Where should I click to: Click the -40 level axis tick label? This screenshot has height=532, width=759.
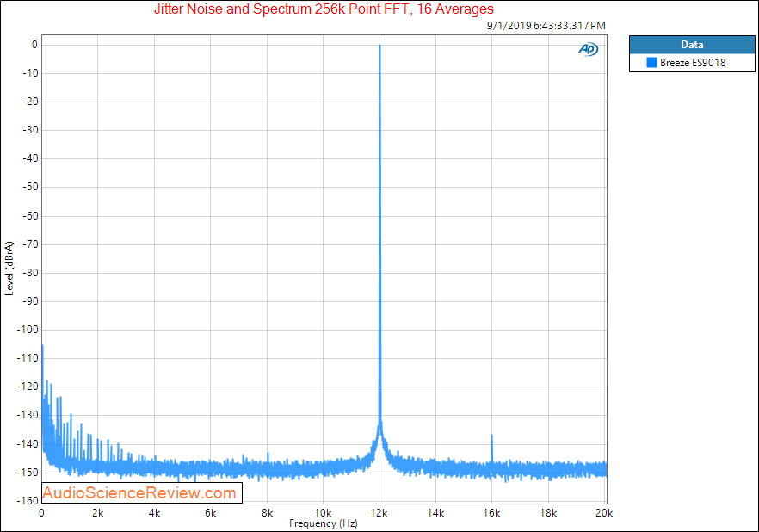pyautogui.click(x=30, y=158)
